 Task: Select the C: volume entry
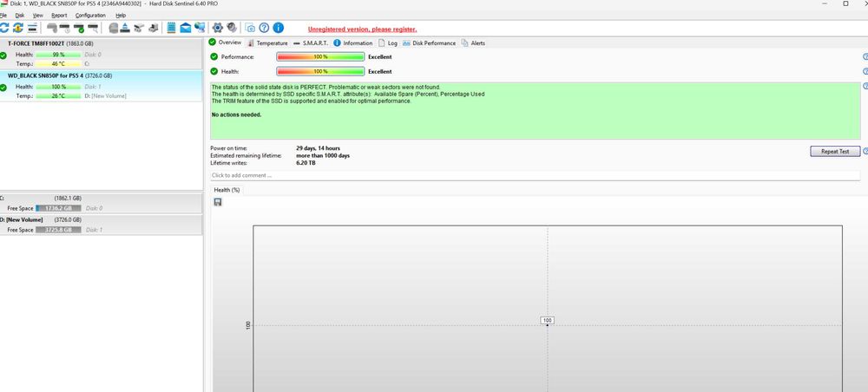coord(101,203)
